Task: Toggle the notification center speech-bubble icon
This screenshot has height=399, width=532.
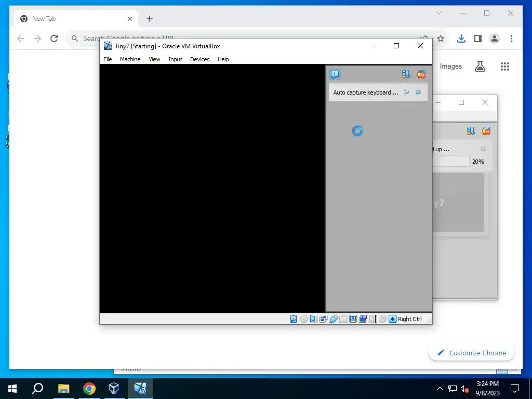Action: tap(335, 74)
